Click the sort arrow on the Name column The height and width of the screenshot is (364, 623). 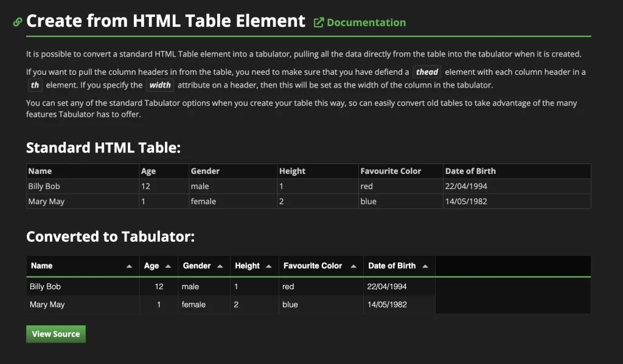pyautogui.click(x=129, y=265)
